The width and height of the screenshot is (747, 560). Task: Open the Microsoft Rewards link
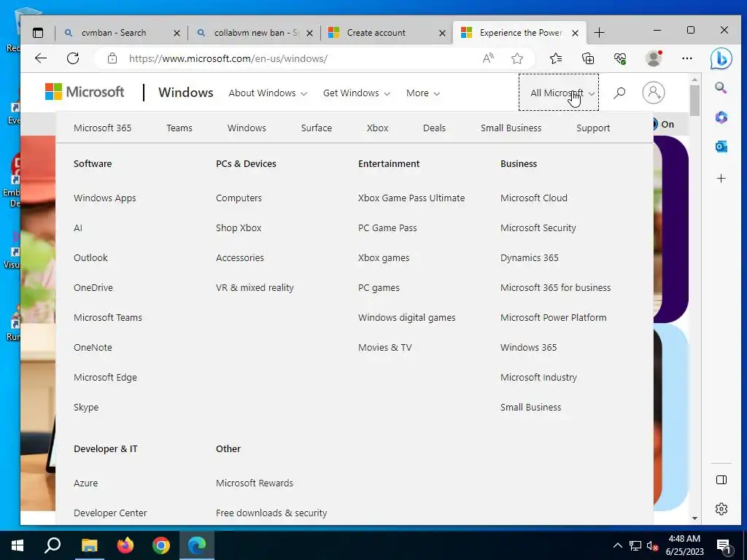[255, 483]
